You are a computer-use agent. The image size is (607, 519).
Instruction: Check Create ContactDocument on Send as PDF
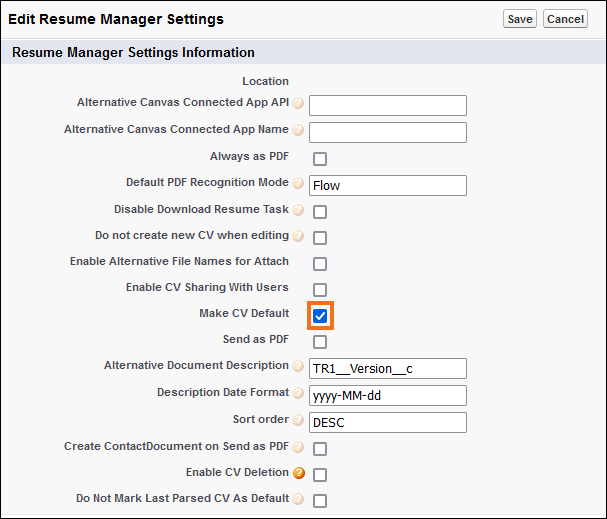coord(320,449)
